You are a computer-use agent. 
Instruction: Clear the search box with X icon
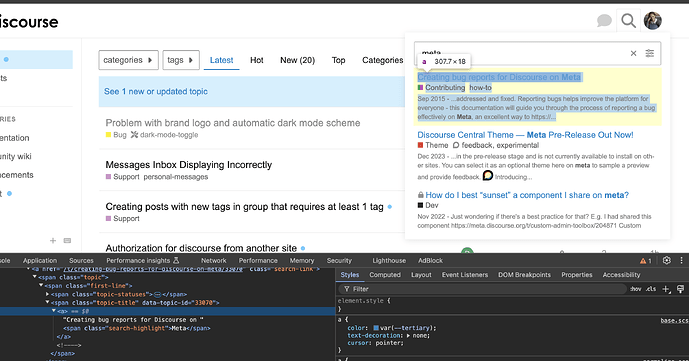(x=633, y=53)
